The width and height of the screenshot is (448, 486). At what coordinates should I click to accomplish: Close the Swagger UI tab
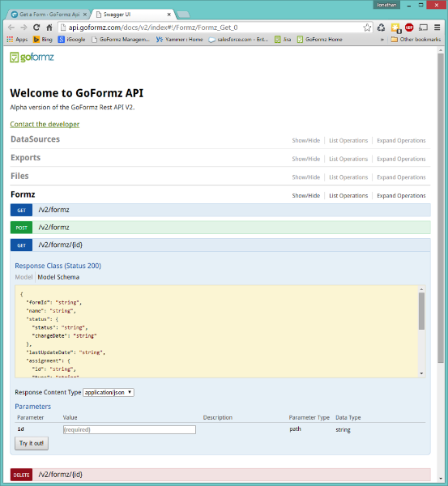[x=169, y=15]
